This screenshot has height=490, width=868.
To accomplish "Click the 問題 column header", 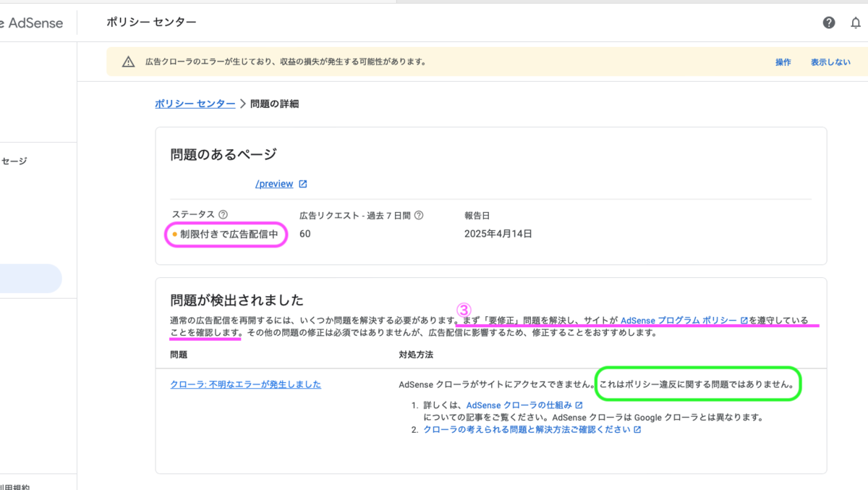I will coord(179,355).
